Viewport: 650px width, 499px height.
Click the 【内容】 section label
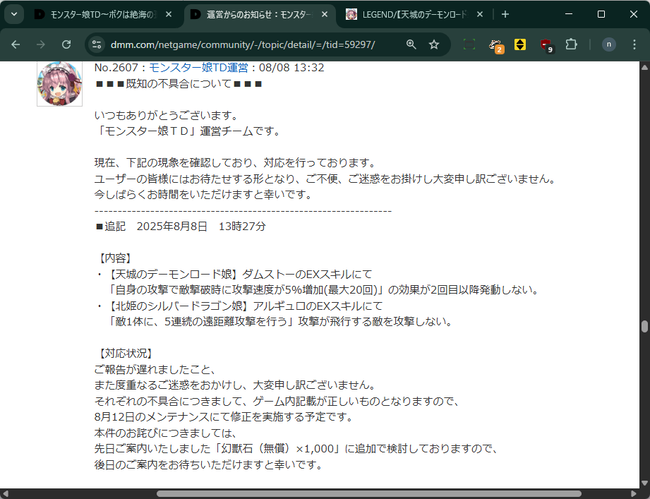[x=115, y=258]
